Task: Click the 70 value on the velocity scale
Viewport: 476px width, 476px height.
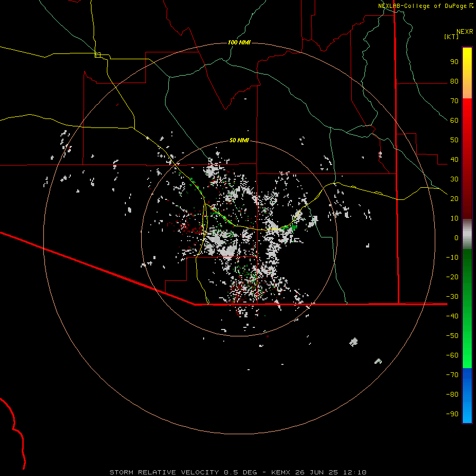Action: (454, 101)
